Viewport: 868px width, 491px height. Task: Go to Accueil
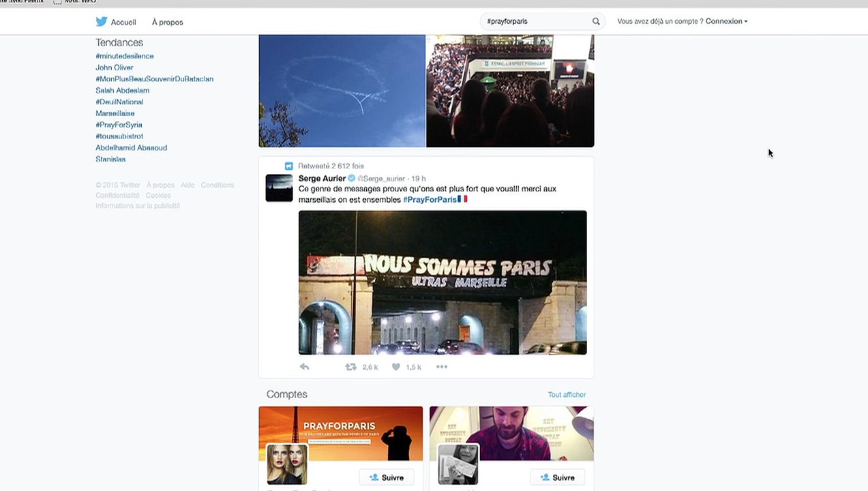tap(123, 23)
